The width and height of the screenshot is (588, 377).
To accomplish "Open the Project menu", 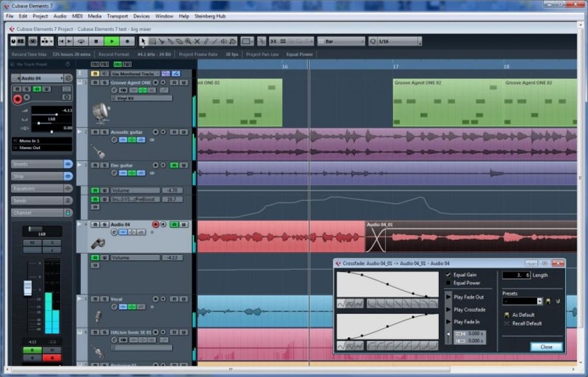I will [40, 16].
